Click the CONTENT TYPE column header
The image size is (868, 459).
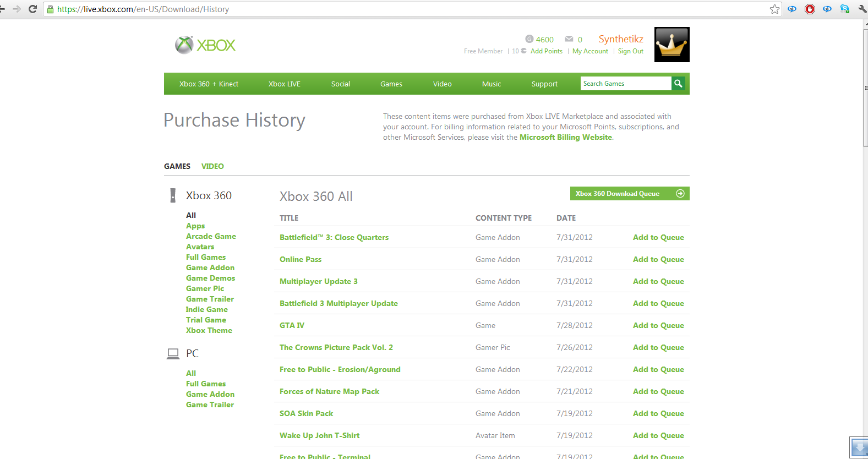[504, 218]
